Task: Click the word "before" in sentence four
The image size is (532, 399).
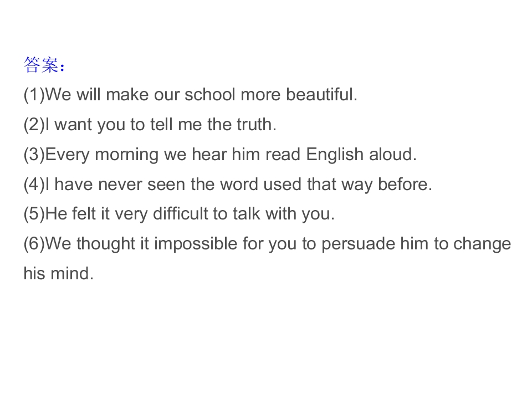Action: tap(403, 185)
